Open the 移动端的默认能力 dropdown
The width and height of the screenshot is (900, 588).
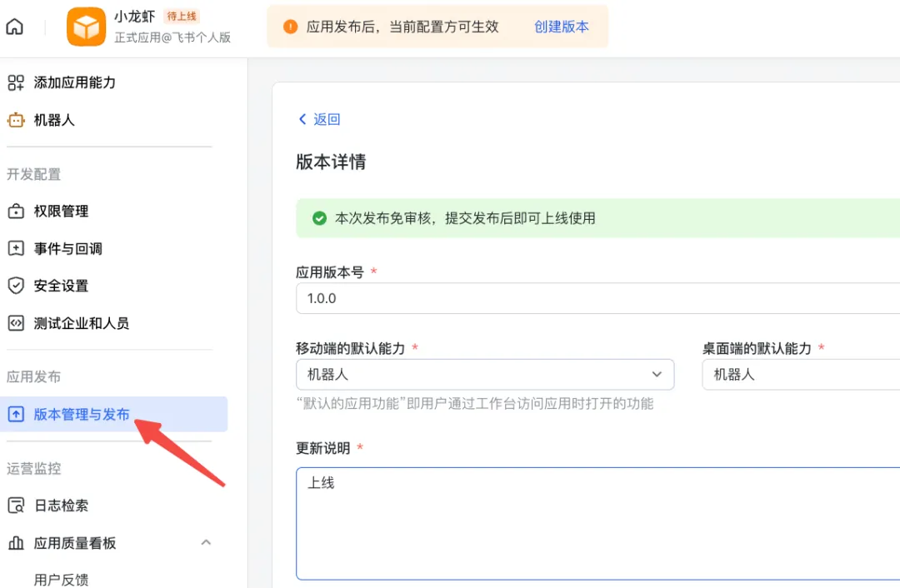click(484, 374)
